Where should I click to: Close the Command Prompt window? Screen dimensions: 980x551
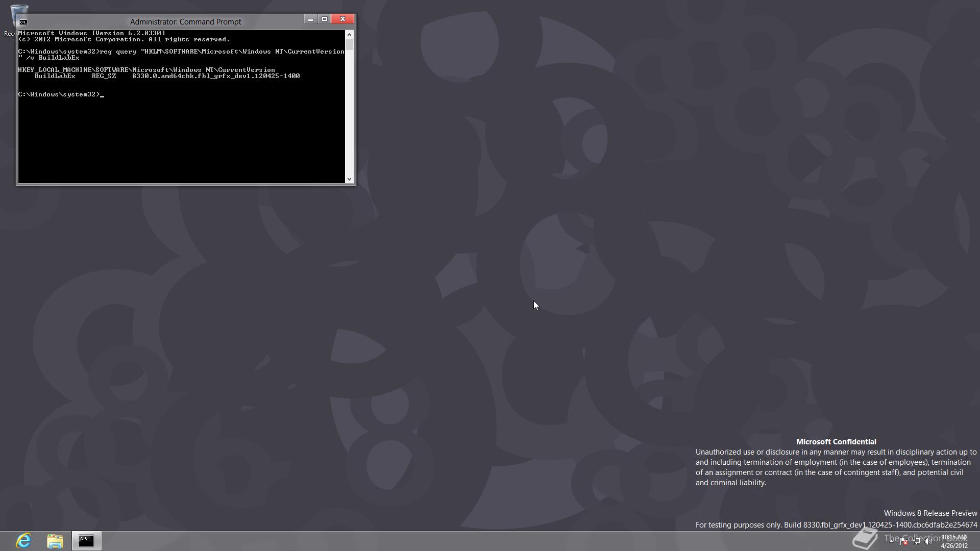point(342,19)
